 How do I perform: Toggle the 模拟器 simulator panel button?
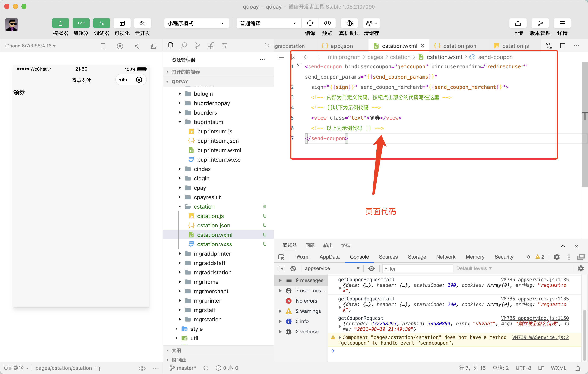coord(61,23)
